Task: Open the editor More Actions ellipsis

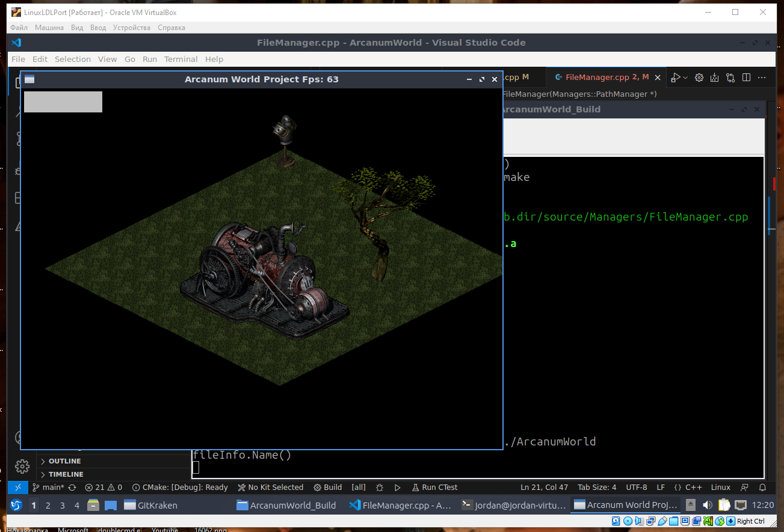Action: [x=762, y=78]
